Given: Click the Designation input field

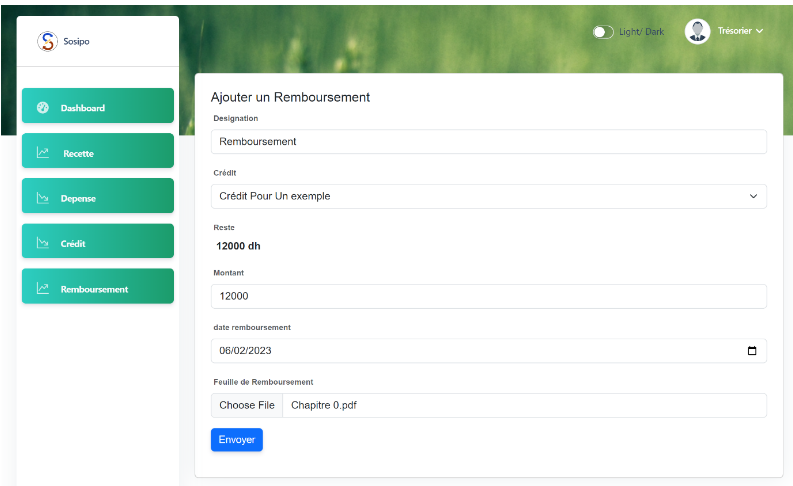Looking at the screenshot, I should click(489, 142).
